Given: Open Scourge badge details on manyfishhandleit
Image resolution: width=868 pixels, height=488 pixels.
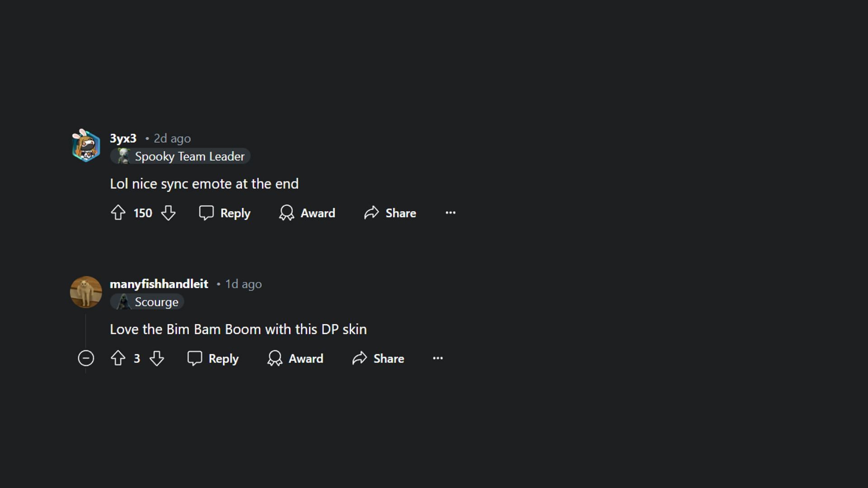Looking at the screenshot, I should click(x=148, y=302).
